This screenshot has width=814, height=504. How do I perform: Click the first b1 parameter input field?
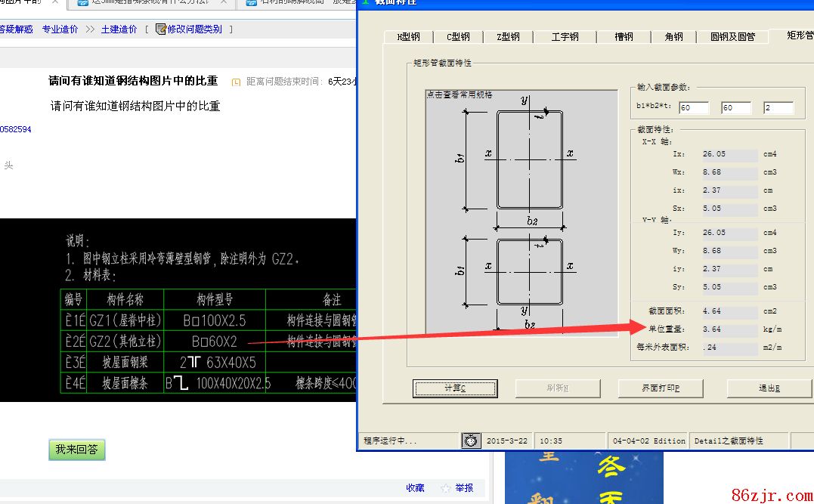[694, 108]
